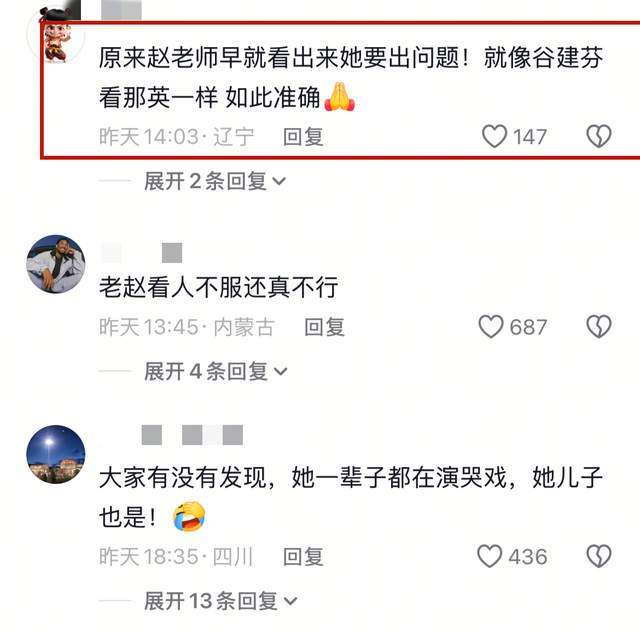Dislike the 辽宁 comment via broken heart

coord(599,136)
